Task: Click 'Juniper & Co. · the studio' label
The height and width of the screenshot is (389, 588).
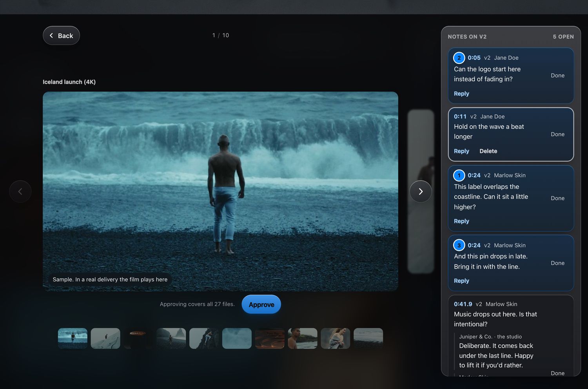Action: point(490,337)
